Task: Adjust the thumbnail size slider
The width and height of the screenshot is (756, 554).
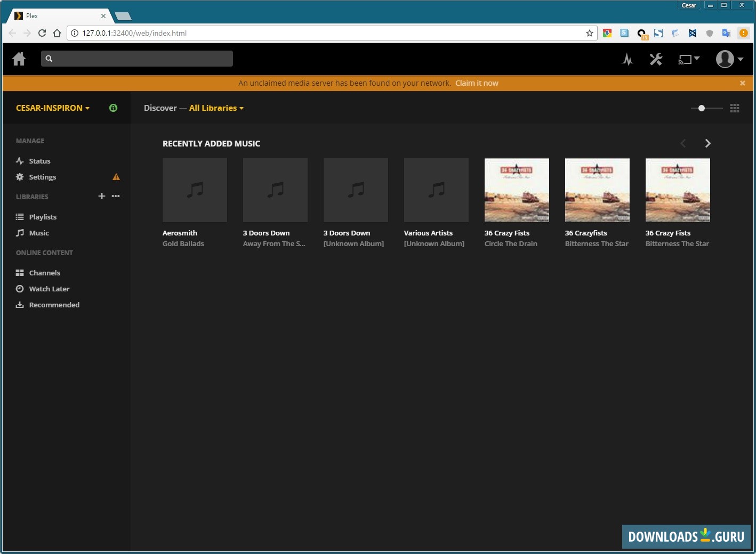Action: click(707, 108)
